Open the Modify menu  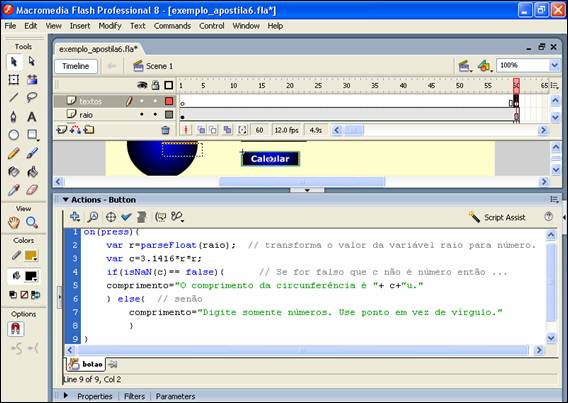coord(110,26)
